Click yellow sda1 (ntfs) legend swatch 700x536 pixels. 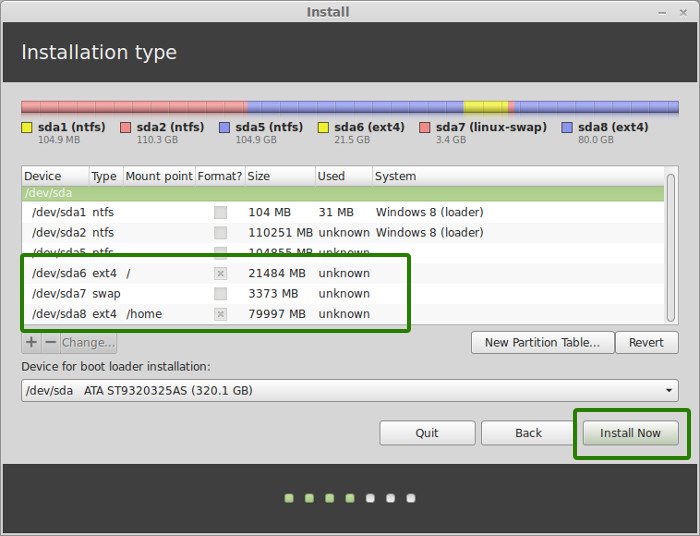click(x=27, y=128)
